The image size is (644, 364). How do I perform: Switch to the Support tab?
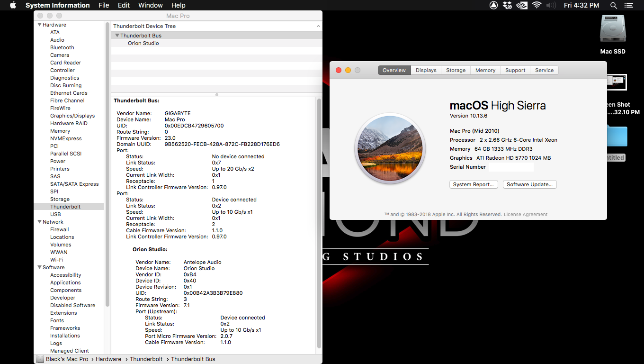pyautogui.click(x=515, y=70)
